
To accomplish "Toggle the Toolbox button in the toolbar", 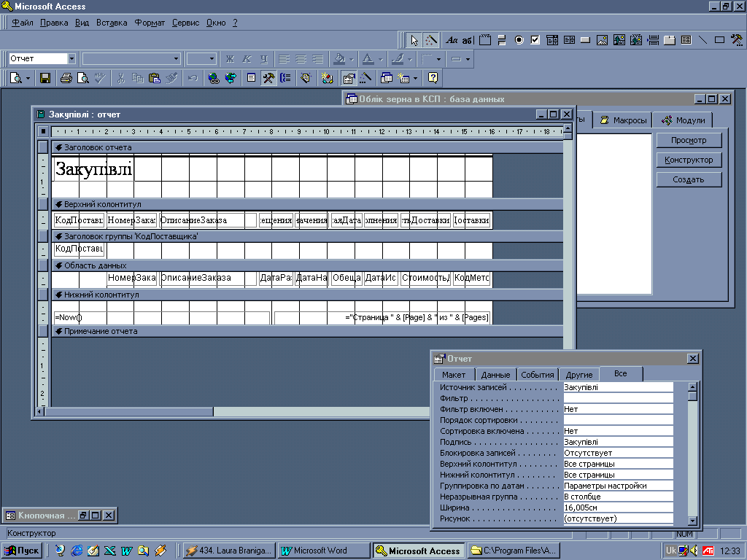I will coord(268,77).
